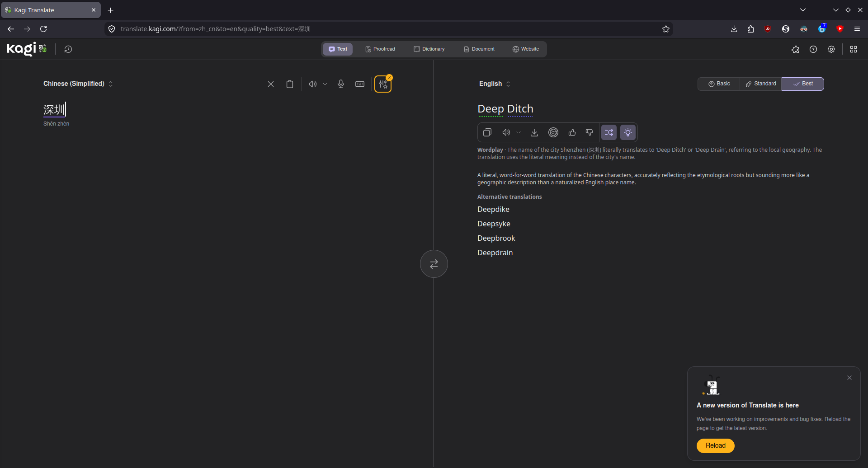868x468 pixels.
Task: Bookmark this page star icon
Action: 666,29
